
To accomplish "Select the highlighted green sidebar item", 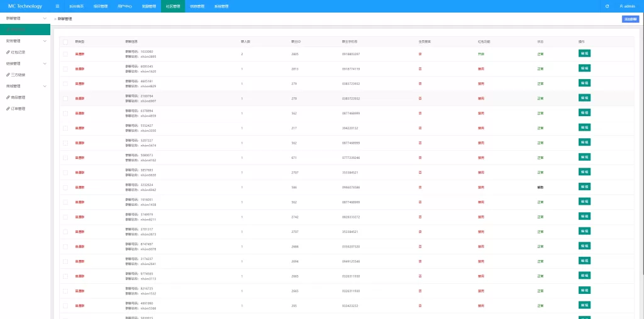I will tap(25, 30).
